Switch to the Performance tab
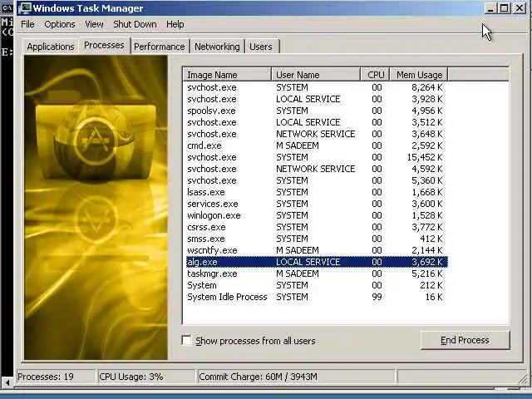 pos(159,47)
